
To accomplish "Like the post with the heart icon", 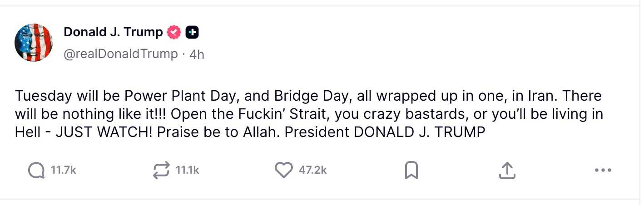I will (284, 170).
